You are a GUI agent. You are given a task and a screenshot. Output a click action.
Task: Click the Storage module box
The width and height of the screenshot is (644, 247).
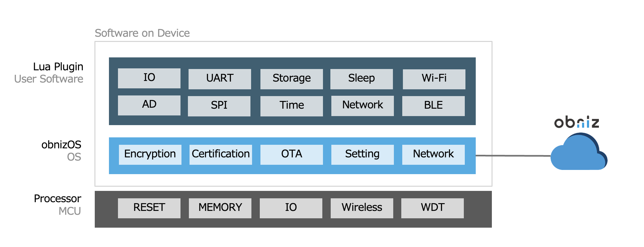(291, 79)
